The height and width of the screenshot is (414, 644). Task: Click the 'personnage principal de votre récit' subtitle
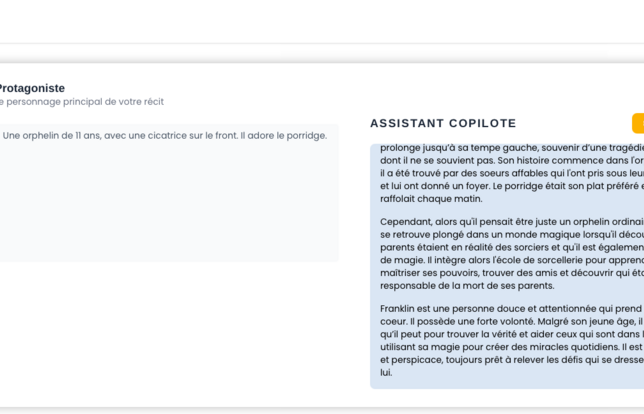pos(84,102)
